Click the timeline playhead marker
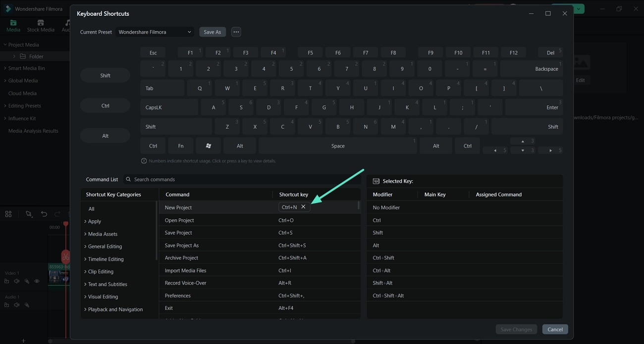This screenshot has width=644, height=344. (x=65, y=224)
